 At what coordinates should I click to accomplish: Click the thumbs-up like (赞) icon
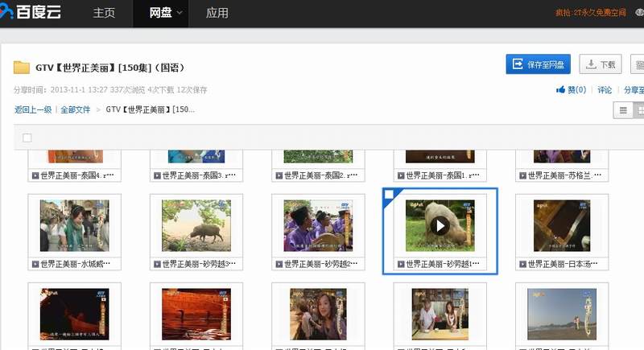[x=560, y=90]
